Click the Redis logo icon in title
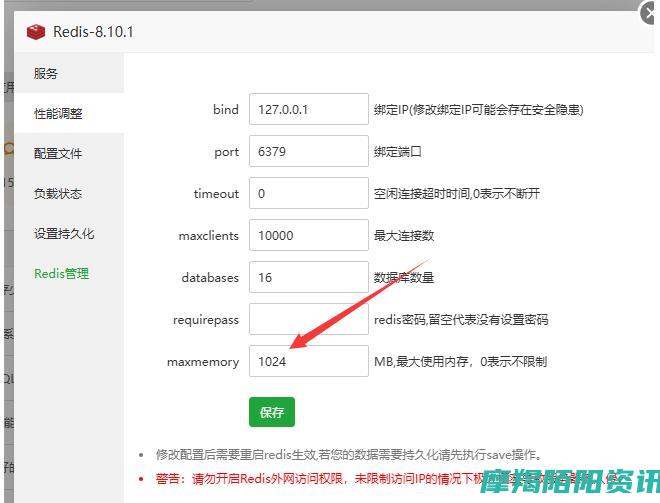 (36, 32)
